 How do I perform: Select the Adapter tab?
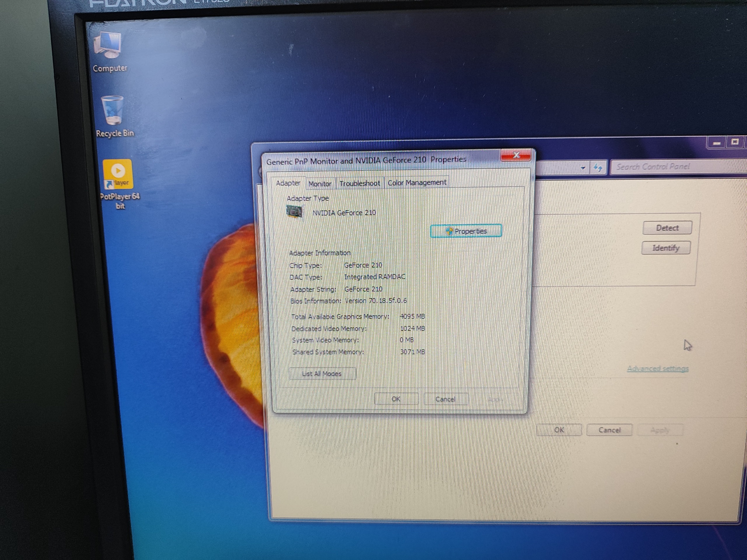click(288, 183)
